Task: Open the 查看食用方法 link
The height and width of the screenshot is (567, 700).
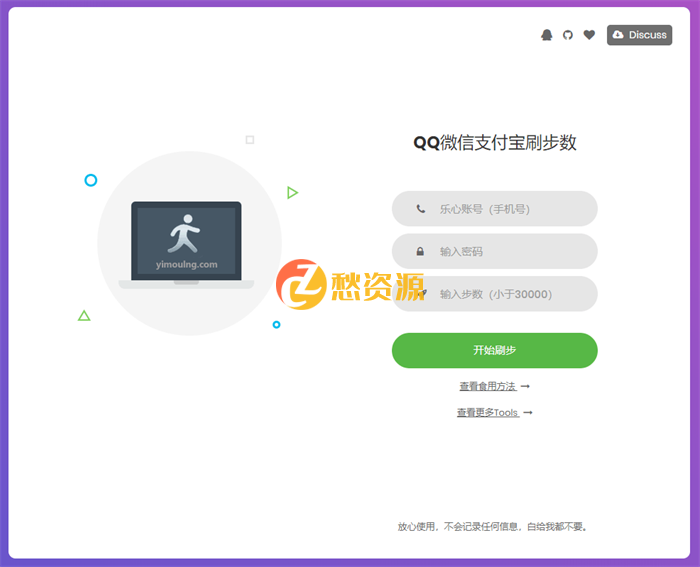Action: coord(494,386)
